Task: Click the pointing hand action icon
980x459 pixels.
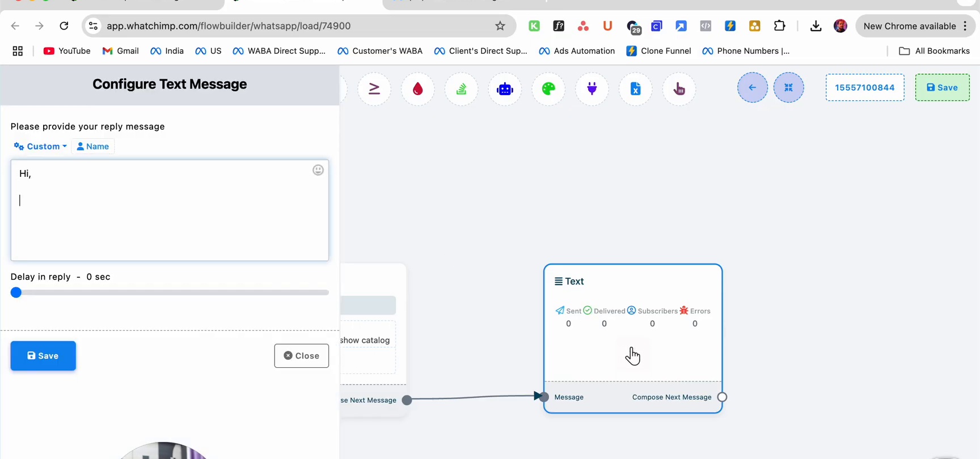Action: click(x=679, y=89)
